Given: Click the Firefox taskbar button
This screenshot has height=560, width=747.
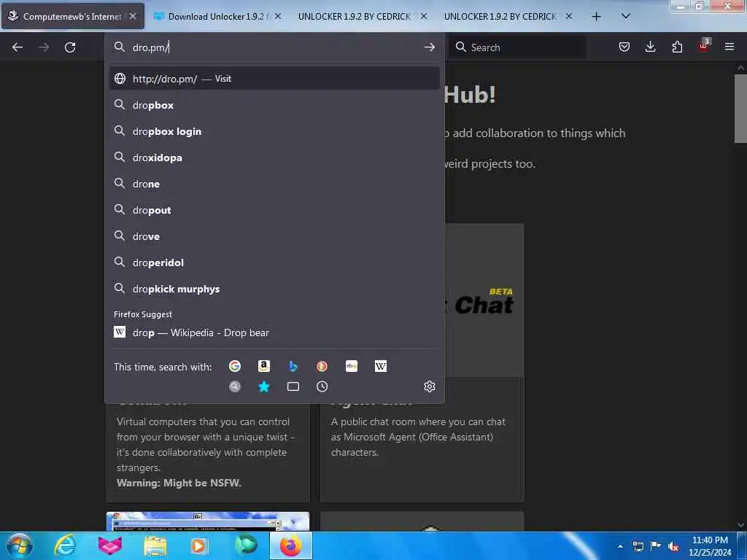Looking at the screenshot, I should click(x=291, y=545).
